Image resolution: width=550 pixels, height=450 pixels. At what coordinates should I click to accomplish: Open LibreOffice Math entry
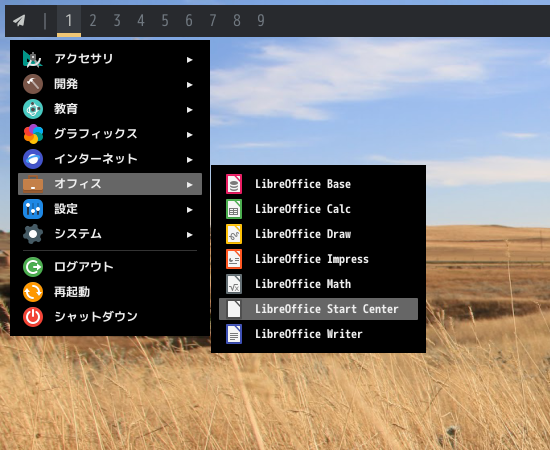point(318,284)
